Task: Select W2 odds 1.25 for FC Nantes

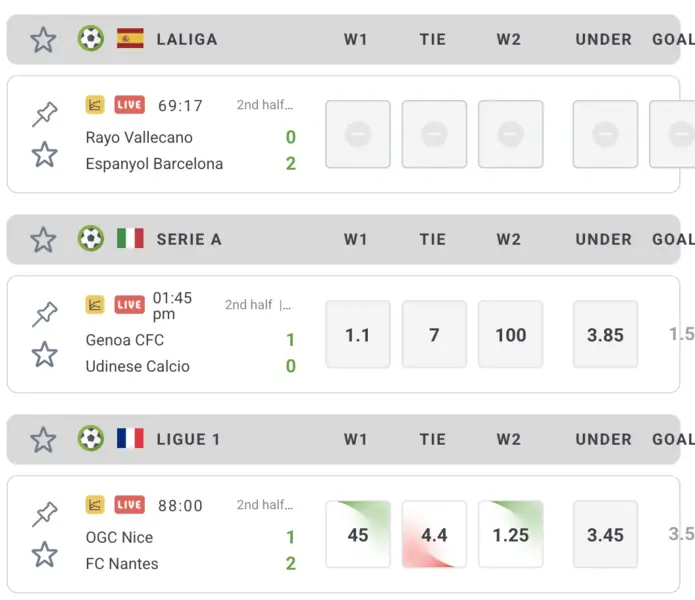Action: pyautogui.click(x=510, y=535)
